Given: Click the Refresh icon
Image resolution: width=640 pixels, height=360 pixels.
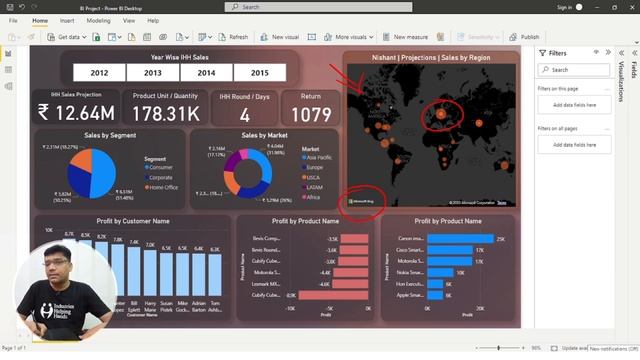Looking at the screenshot, I should click(x=222, y=37).
